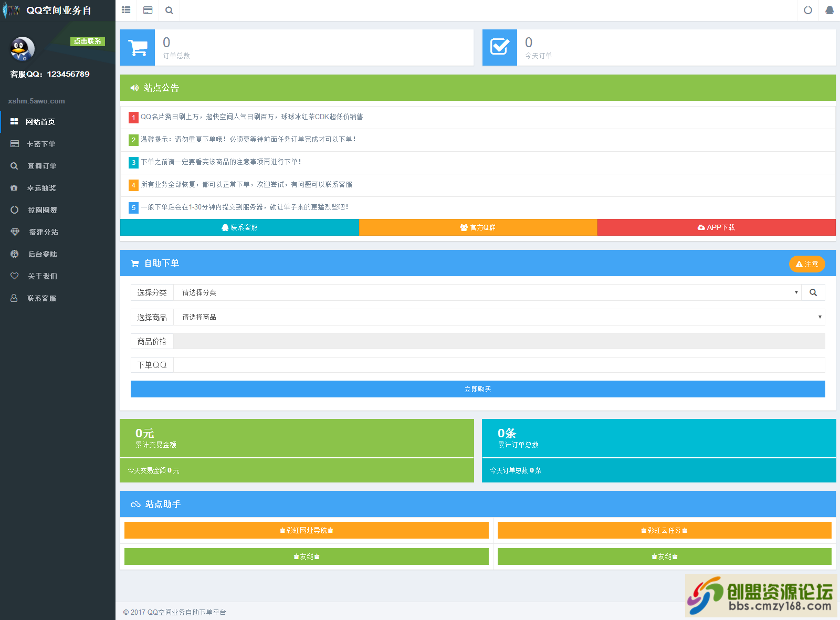Focus the 下单QQ input field

tap(499, 365)
